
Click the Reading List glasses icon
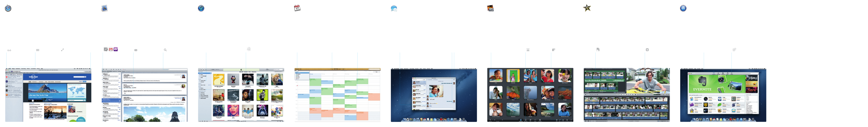[9, 50]
